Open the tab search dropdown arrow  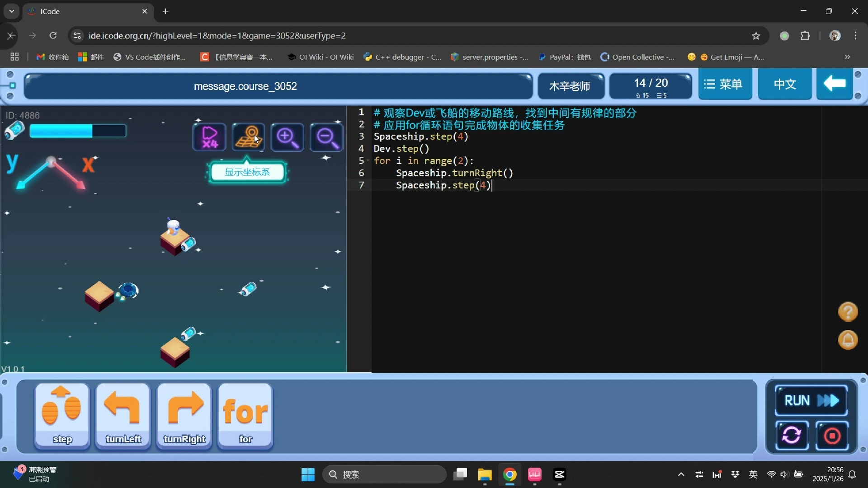[12, 11]
